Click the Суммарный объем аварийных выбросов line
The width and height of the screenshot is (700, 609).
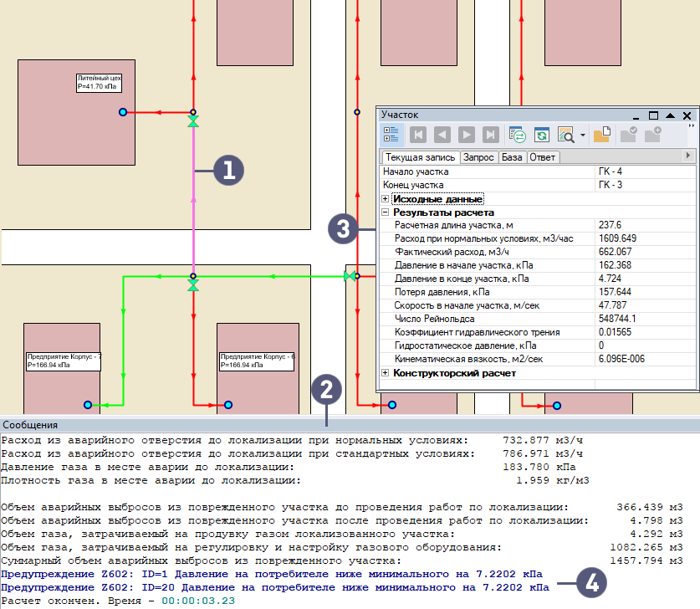[x=342, y=560]
